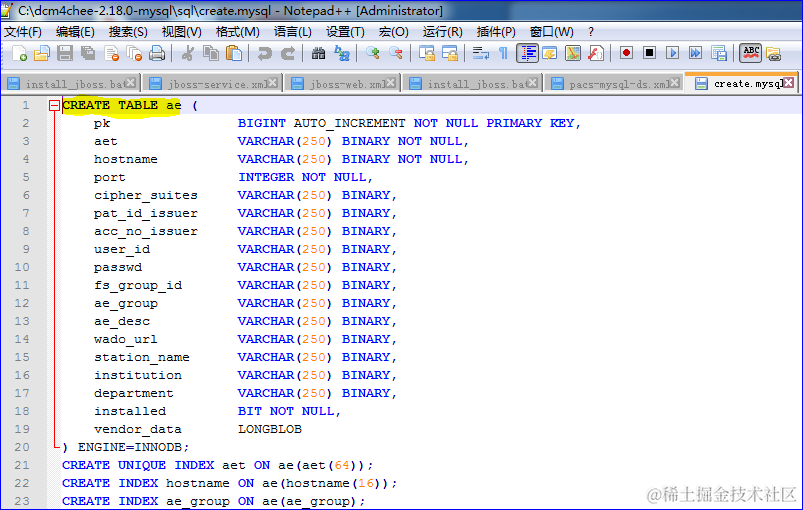Screen dimensions: 803x510
Task: Open the 搜索(S) menu
Action: pyautogui.click(x=128, y=32)
